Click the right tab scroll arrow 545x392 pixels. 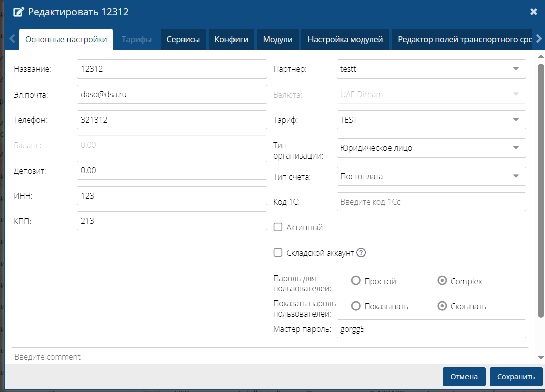(x=538, y=39)
